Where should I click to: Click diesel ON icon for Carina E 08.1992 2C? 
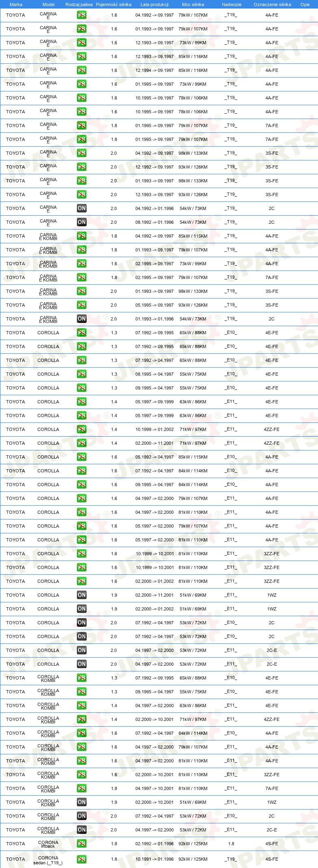coord(82,222)
